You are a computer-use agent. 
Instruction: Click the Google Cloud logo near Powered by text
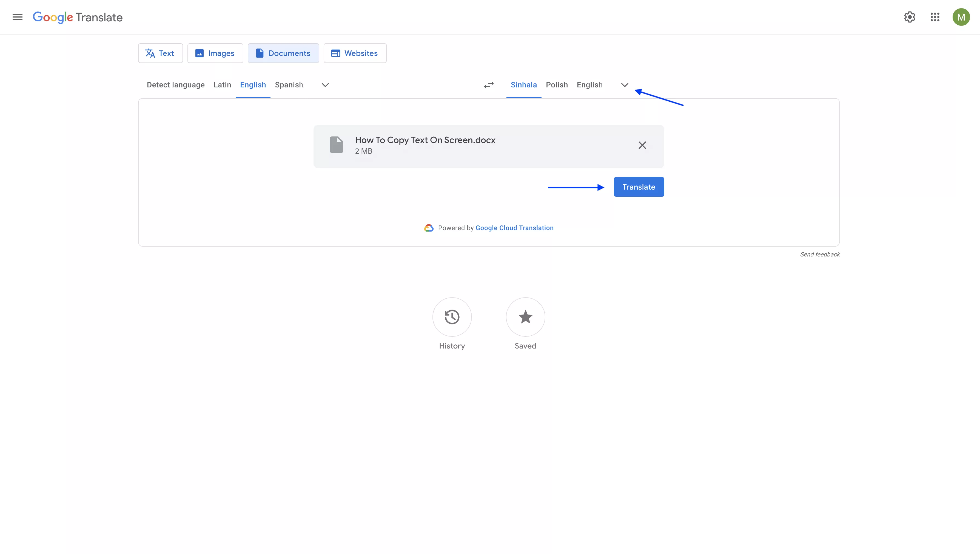pyautogui.click(x=429, y=227)
